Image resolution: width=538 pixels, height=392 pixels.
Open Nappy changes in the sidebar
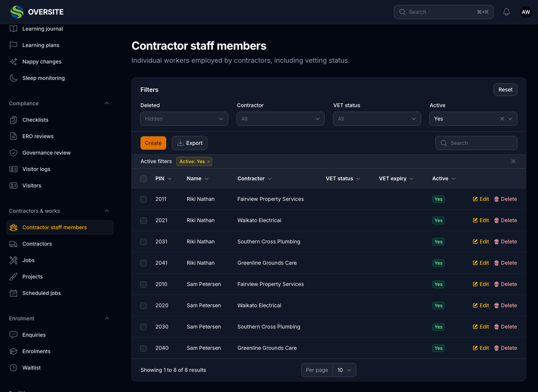[60, 62]
